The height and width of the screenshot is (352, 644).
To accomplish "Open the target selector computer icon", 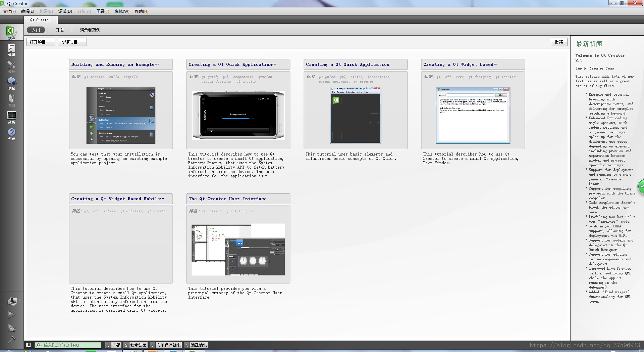I will point(12,301).
